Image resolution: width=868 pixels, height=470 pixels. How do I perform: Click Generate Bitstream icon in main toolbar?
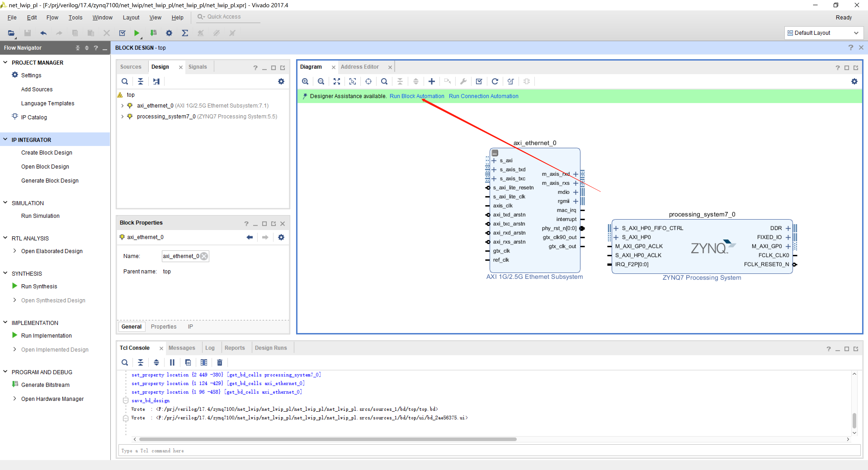[153, 33]
